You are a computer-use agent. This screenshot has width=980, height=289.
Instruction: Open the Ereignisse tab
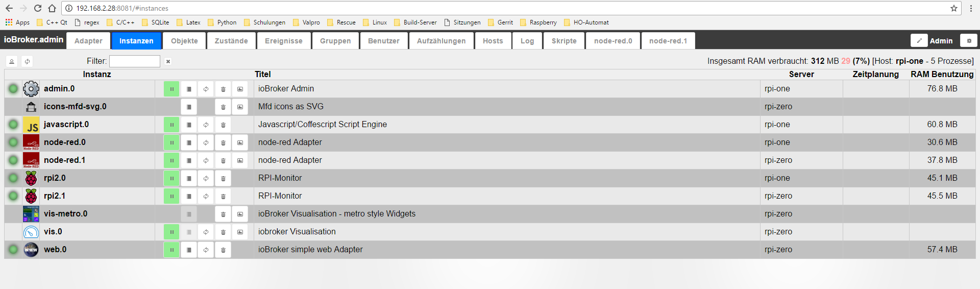pyautogui.click(x=284, y=41)
